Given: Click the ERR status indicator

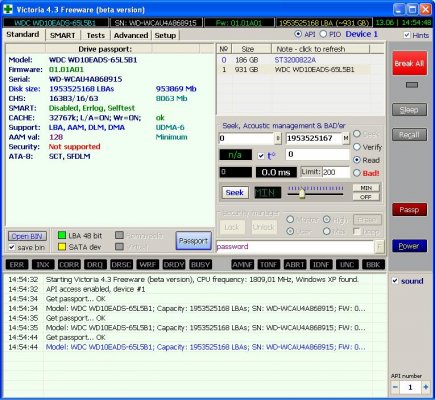Looking at the screenshot, I should tap(17, 265).
